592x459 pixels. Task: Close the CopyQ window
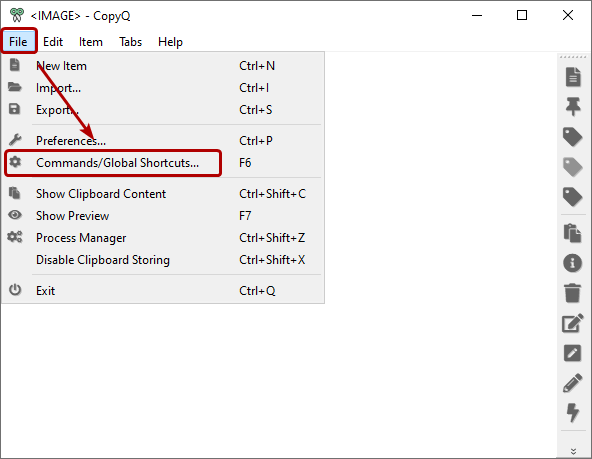[568, 15]
